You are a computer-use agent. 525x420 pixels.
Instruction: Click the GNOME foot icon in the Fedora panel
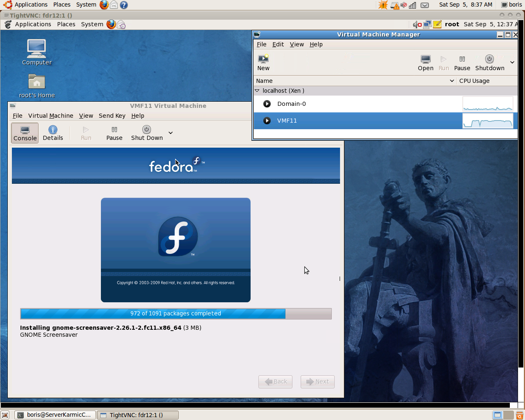pos(8,25)
